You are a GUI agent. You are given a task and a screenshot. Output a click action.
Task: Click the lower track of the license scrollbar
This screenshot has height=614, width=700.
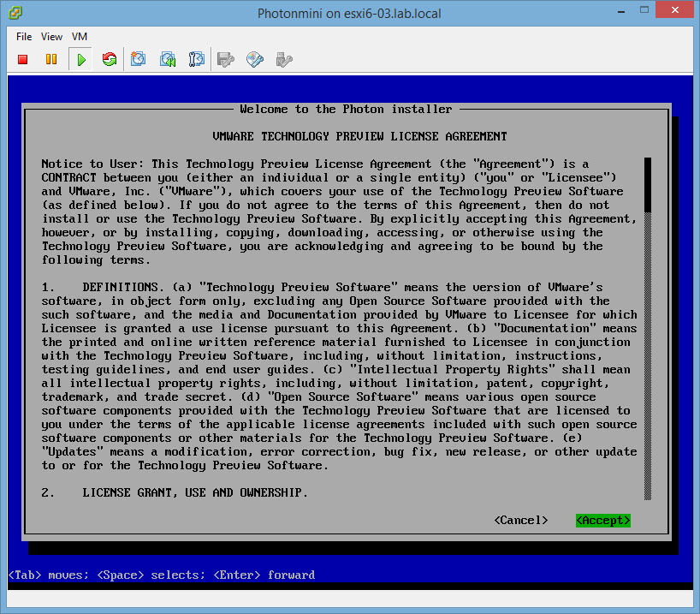[648, 356]
